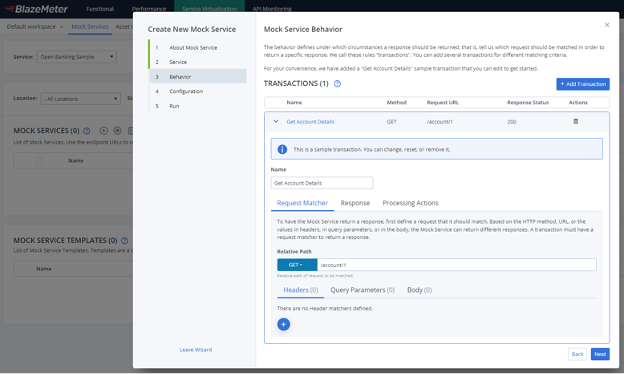The height and width of the screenshot is (374, 624).
Task: Open the Service Virtualization menu
Action: point(209,9)
